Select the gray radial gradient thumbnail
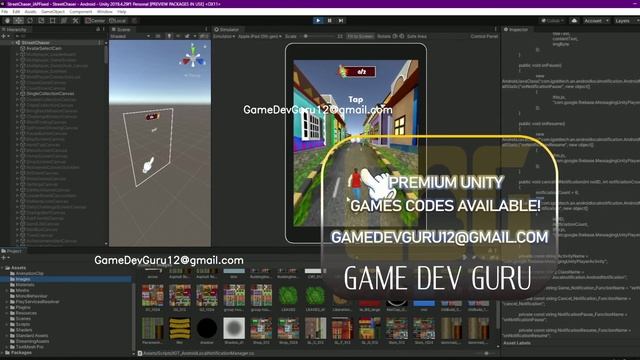Image resolution: width=640 pixels, height=360 pixels. click(x=234, y=329)
